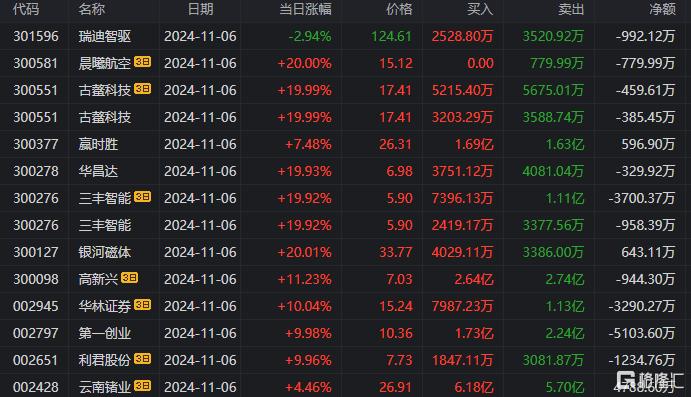The width and height of the screenshot is (691, 397).
Task: Click the 3日 badge next to 利君股份
Action: 142,358
